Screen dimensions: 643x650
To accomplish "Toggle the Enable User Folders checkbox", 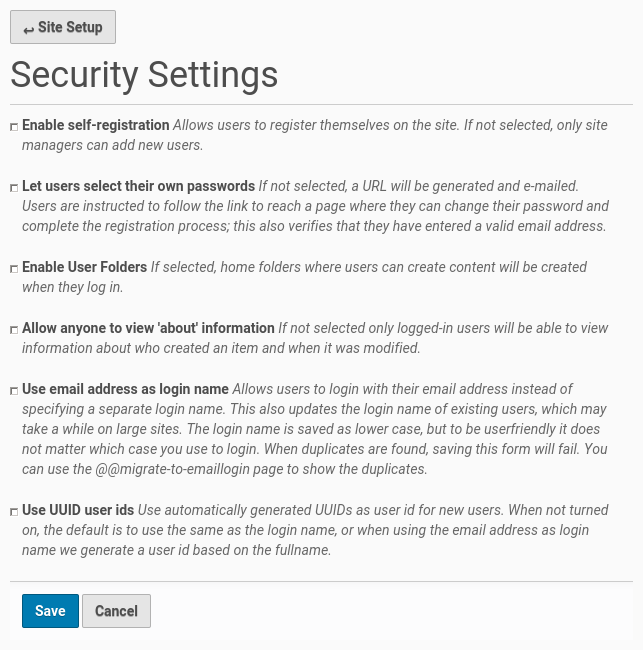I will pyautogui.click(x=14, y=268).
